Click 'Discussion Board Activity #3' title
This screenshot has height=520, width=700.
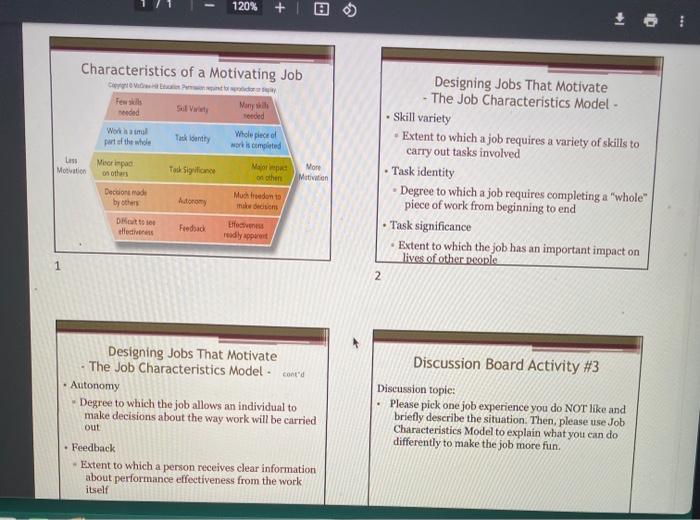coord(506,365)
